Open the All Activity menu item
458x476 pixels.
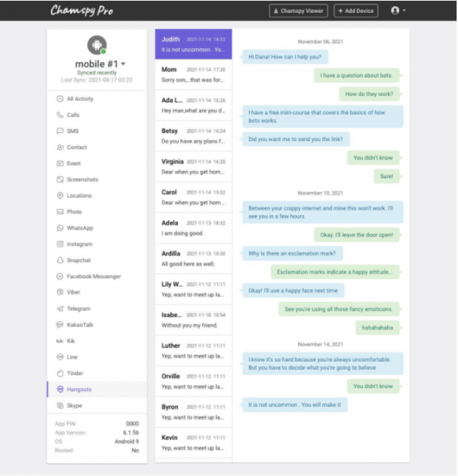coord(97,98)
